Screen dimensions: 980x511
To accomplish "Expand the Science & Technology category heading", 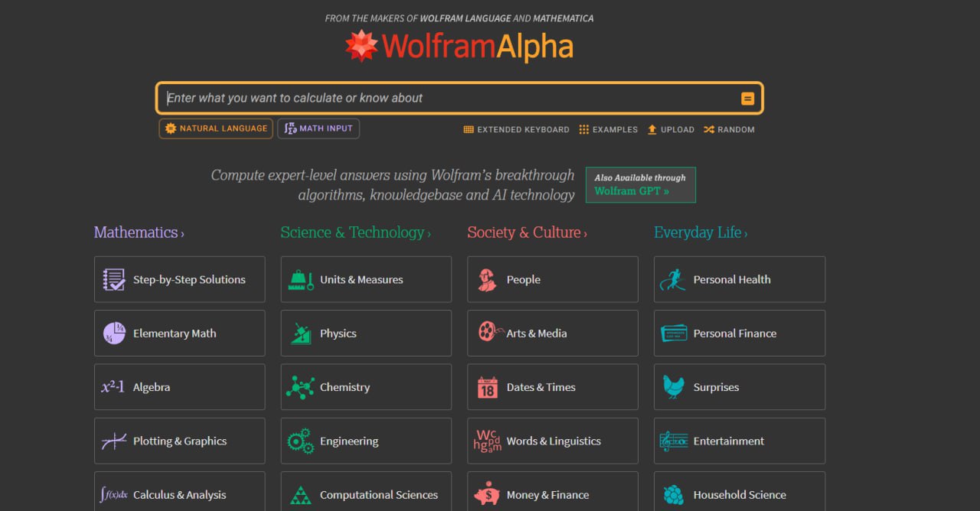I will pyautogui.click(x=355, y=233).
